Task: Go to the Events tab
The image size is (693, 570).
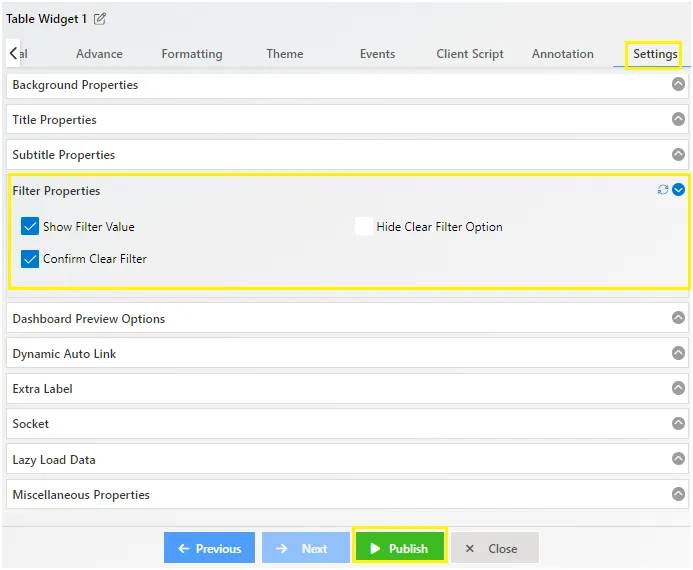Action: 377,54
